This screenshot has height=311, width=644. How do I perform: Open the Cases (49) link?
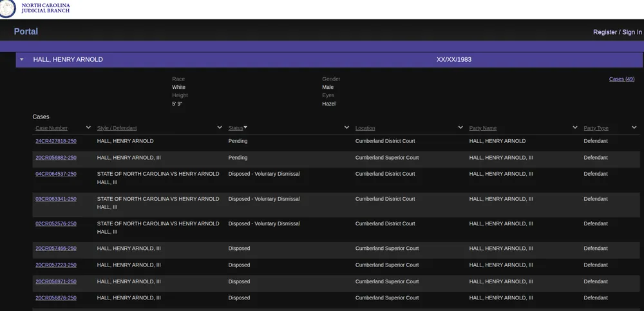[621, 79]
